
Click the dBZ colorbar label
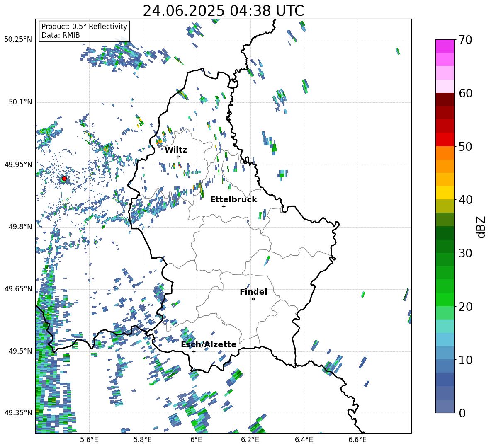click(x=481, y=227)
